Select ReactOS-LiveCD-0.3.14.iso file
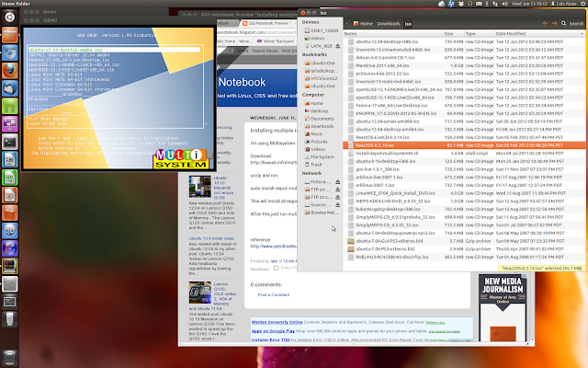This screenshot has width=588, height=368. coord(464,137)
